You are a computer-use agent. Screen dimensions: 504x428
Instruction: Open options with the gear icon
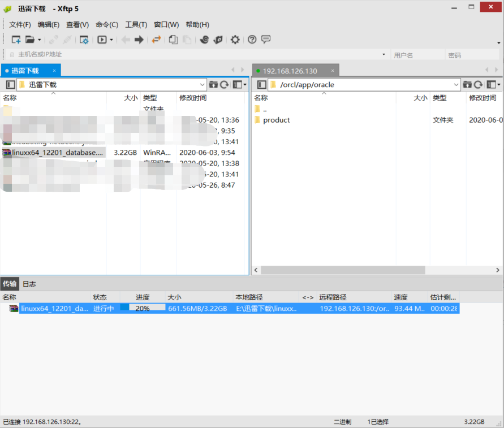coord(235,40)
